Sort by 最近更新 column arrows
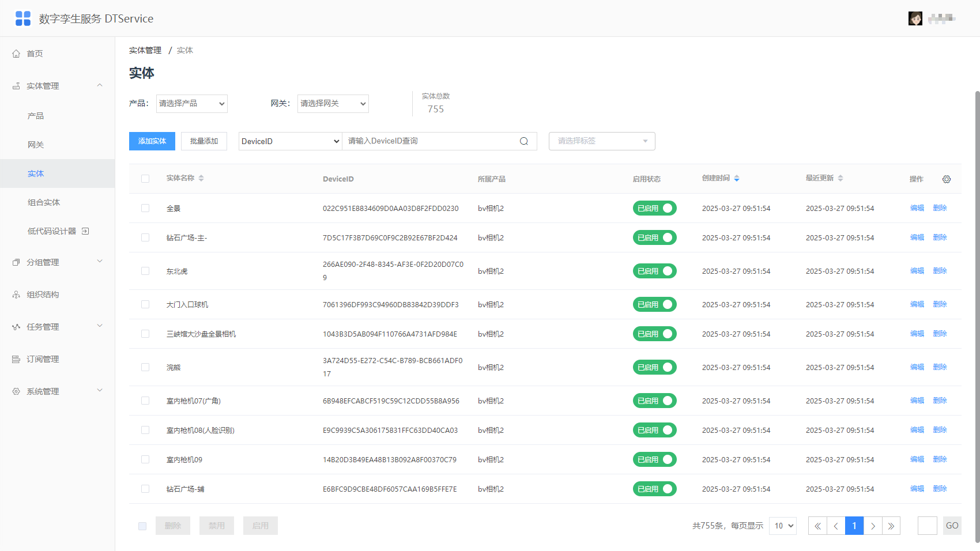The image size is (980, 551). (840, 178)
